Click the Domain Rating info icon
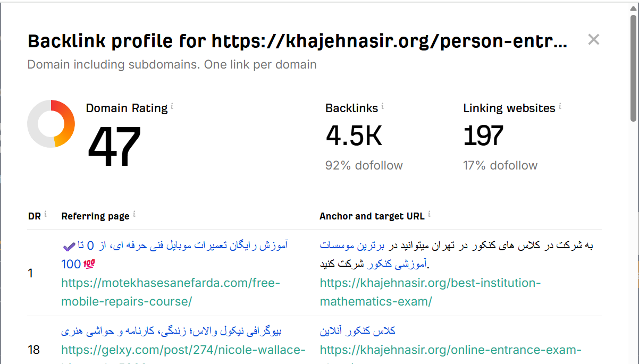 172,106
